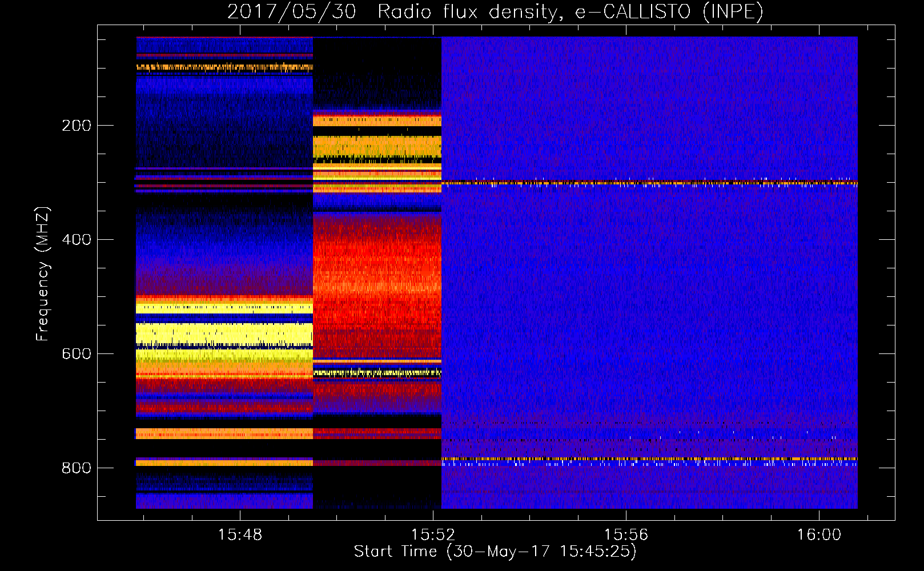The image size is (924, 571).
Task: Click the 800 frequency tick label
Action: pyautogui.click(x=77, y=468)
